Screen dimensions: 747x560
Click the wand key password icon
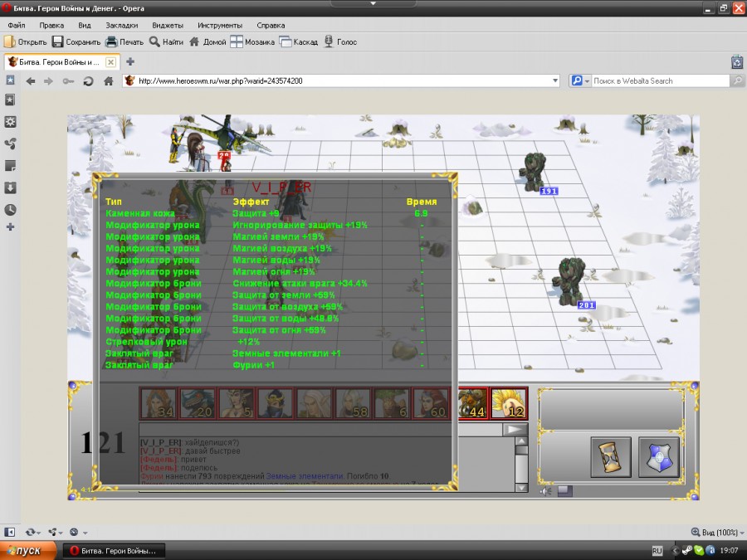pos(68,81)
